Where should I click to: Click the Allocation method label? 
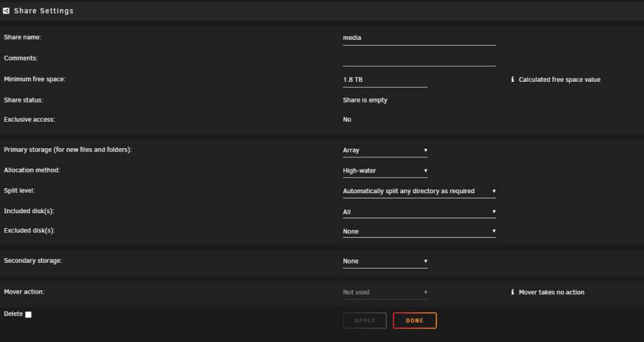pos(32,170)
